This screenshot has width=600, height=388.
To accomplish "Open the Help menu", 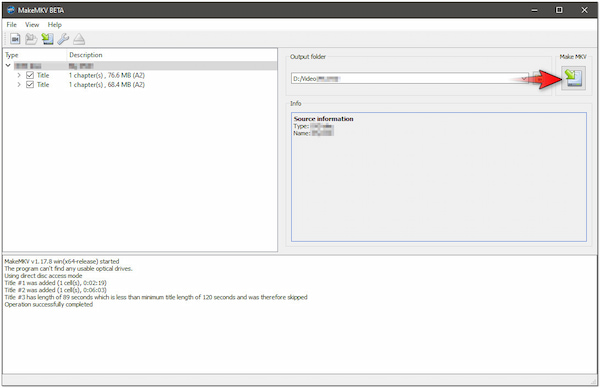I will tap(55, 24).
